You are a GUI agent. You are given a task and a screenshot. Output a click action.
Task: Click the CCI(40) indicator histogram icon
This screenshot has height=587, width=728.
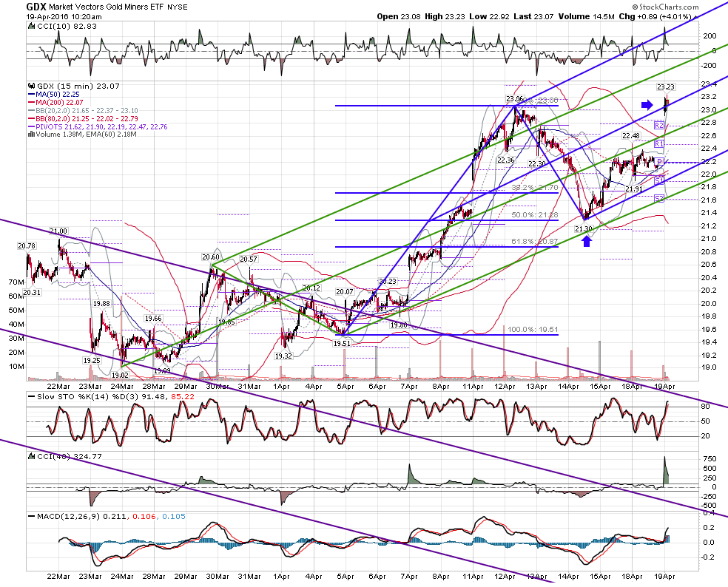coord(32,456)
